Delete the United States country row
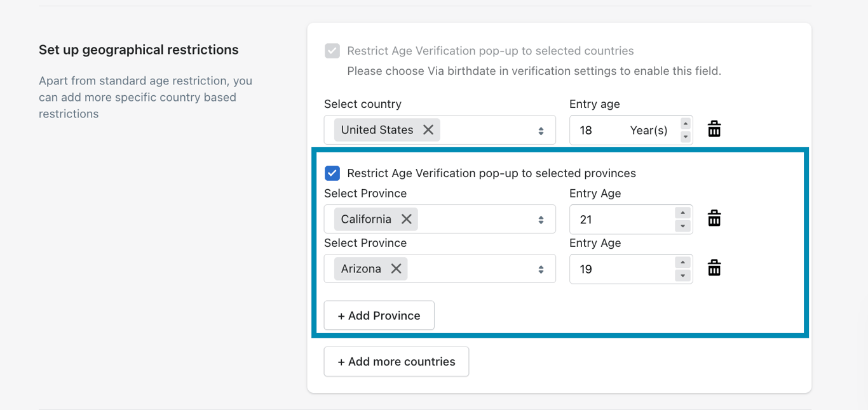The height and width of the screenshot is (410, 868). [714, 129]
